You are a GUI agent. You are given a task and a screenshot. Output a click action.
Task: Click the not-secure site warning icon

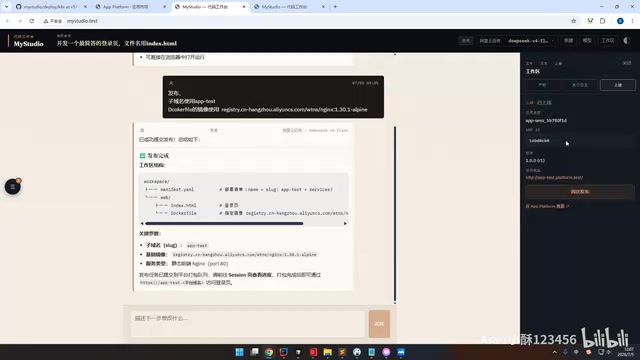[x=53, y=21]
